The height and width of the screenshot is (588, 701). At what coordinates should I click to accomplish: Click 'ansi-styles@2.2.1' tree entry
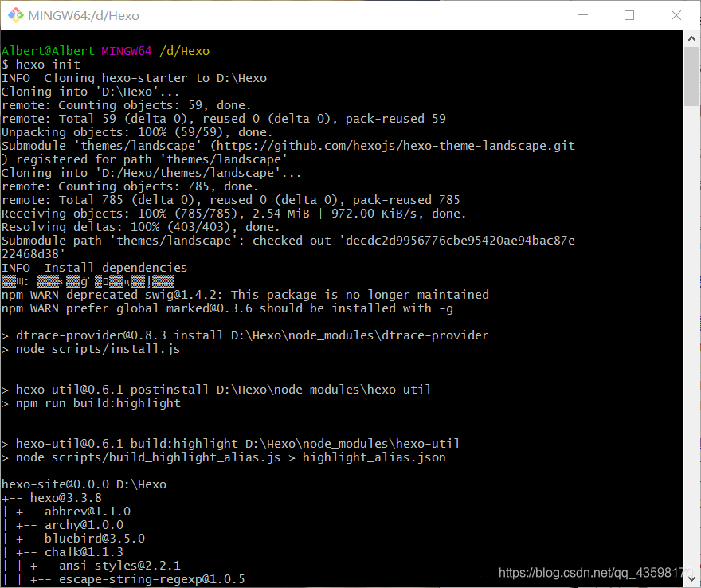[119, 566]
